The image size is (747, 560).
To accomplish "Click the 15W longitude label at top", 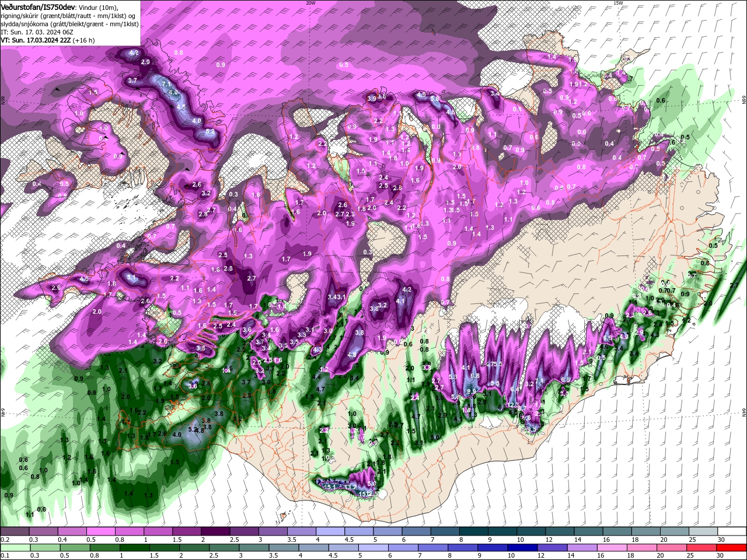I will (x=618, y=3).
